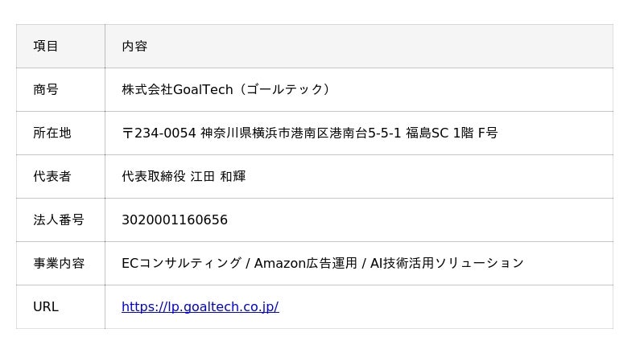Click the postal address 〒234-0054 text

159,133
